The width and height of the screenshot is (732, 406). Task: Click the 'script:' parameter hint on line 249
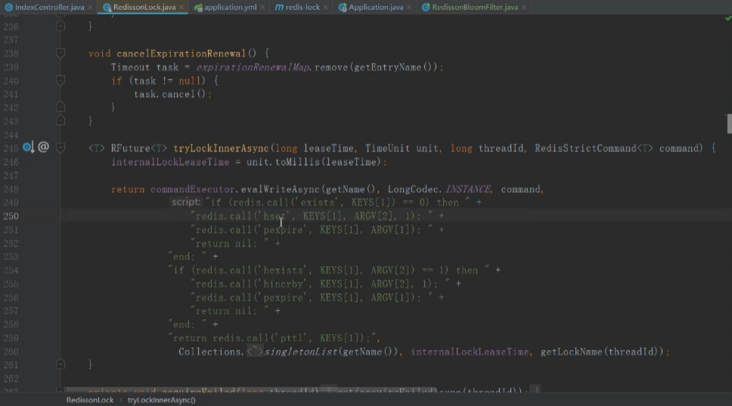tap(185, 202)
